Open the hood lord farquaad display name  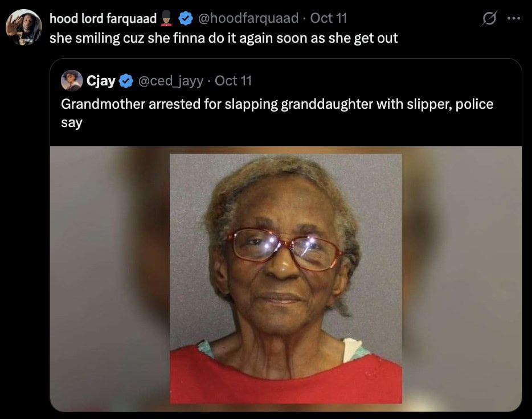(103, 18)
